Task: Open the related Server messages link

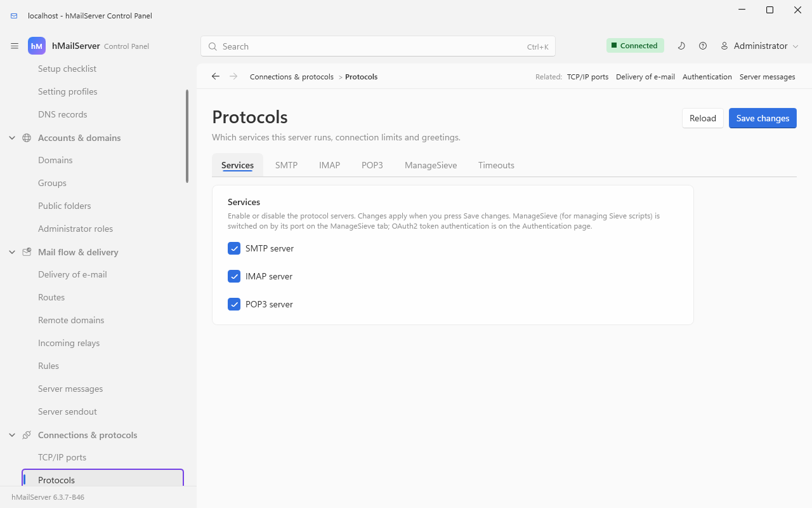Action: point(767,77)
